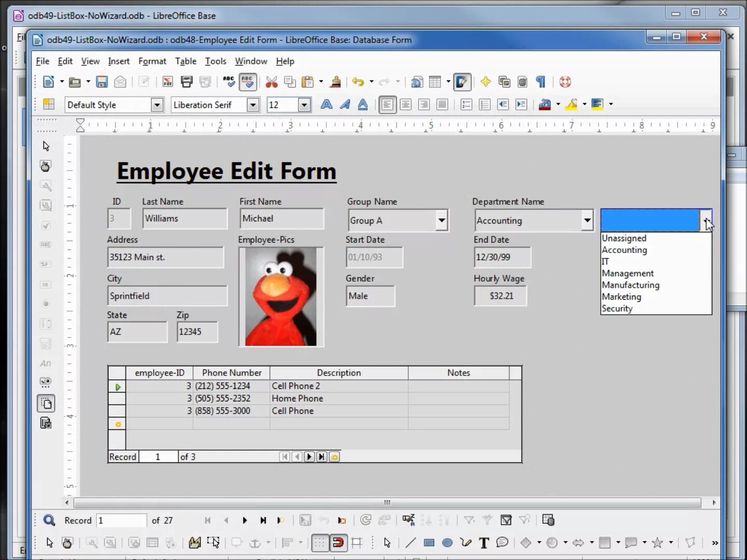This screenshot has height=560, width=747.
Task: Open the Form Navigator
Action: (134, 543)
